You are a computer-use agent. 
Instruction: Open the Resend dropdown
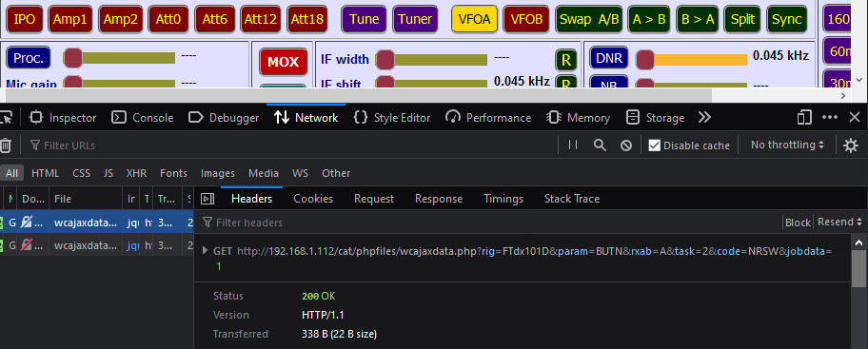(839, 222)
